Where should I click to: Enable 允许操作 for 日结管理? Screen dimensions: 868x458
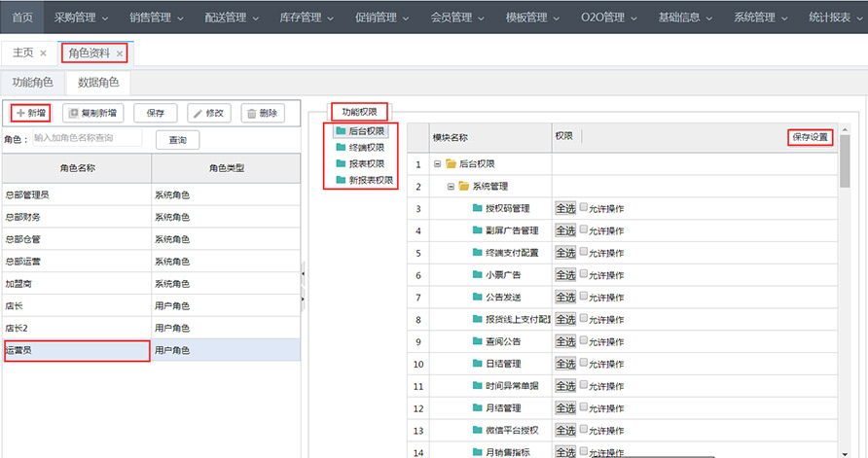pyautogui.click(x=584, y=363)
